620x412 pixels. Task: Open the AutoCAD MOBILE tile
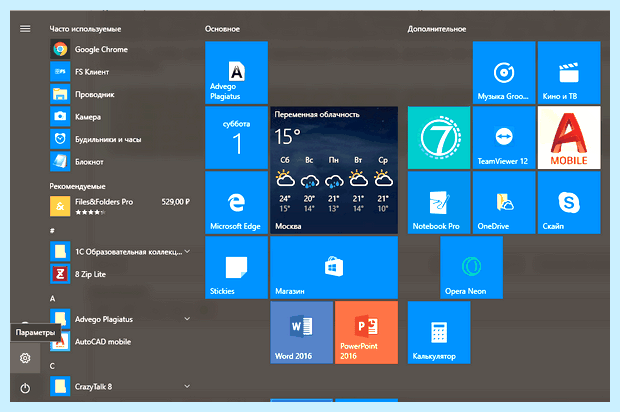point(569,138)
